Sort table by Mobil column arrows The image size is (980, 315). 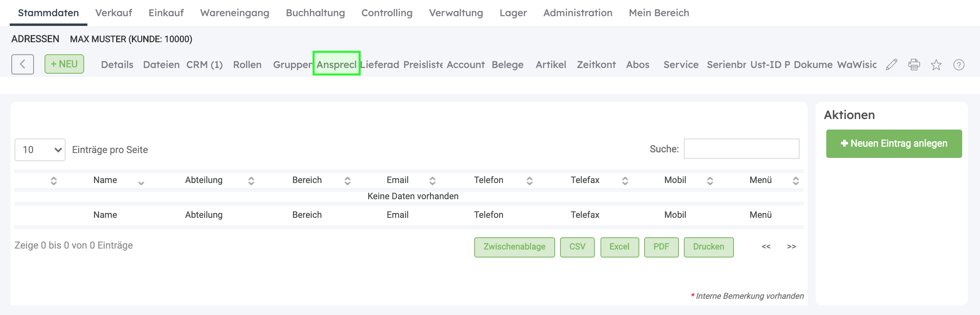(x=710, y=181)
